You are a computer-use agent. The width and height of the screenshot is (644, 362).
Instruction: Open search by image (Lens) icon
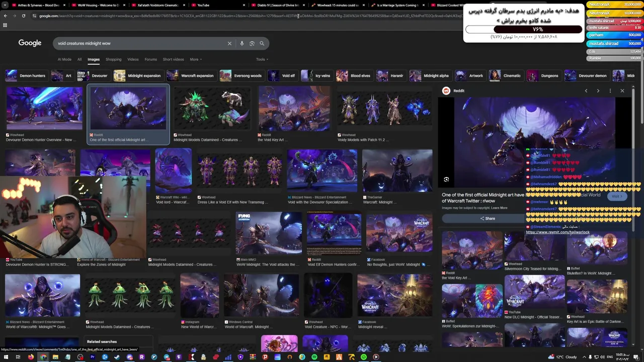click(252, 43)
